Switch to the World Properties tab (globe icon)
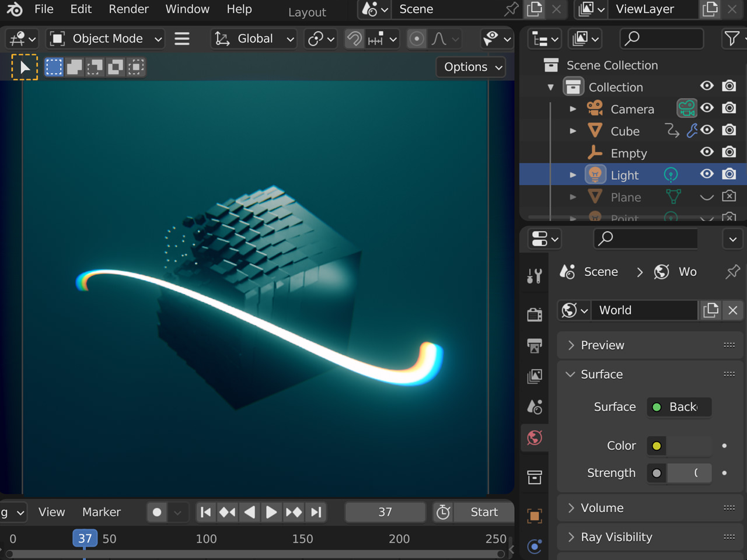This screenshot has width=747, height=560. (535, 437)
